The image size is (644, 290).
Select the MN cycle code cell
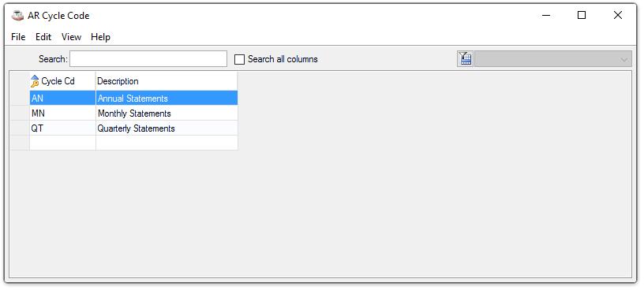(x=62, y=113)
